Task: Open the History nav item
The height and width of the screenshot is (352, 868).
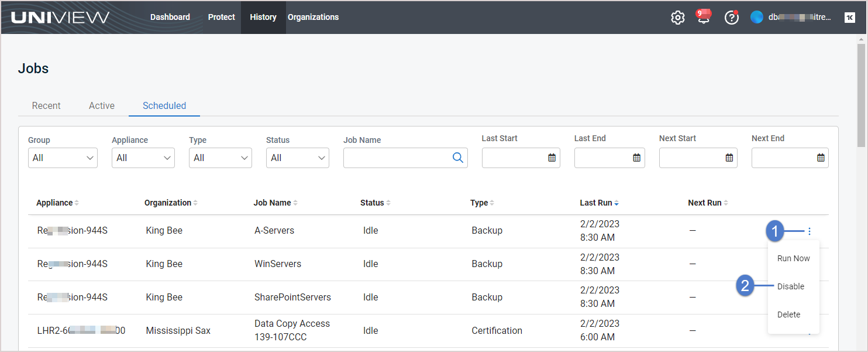Action: 263,17
